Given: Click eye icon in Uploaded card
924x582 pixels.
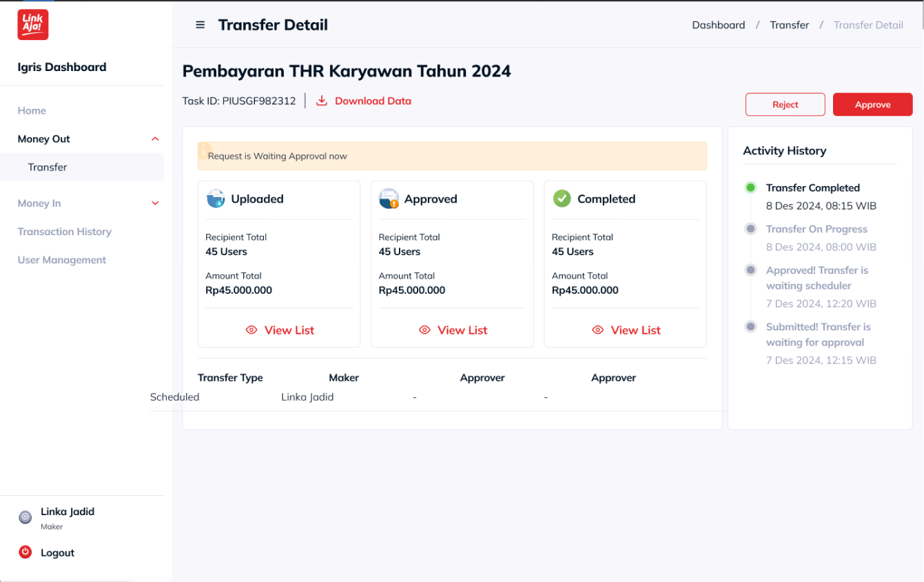Looking at the screenshot, I should tap(251, 330).
